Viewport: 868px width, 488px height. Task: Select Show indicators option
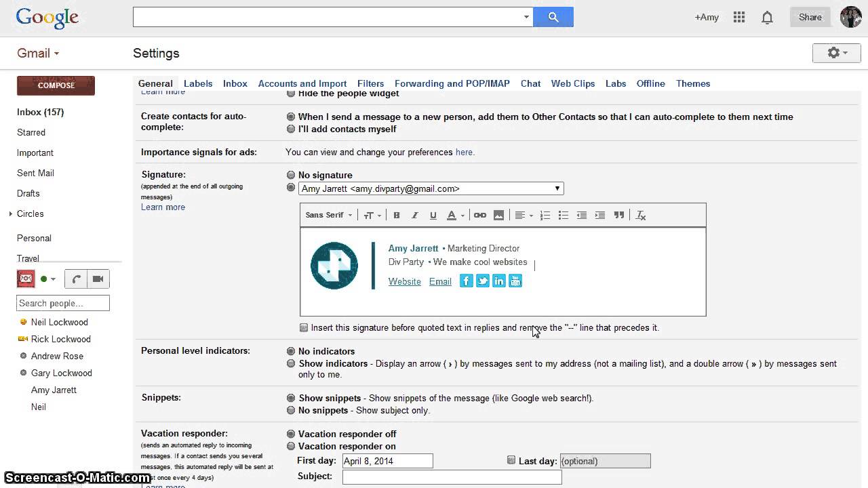[291, 363]
